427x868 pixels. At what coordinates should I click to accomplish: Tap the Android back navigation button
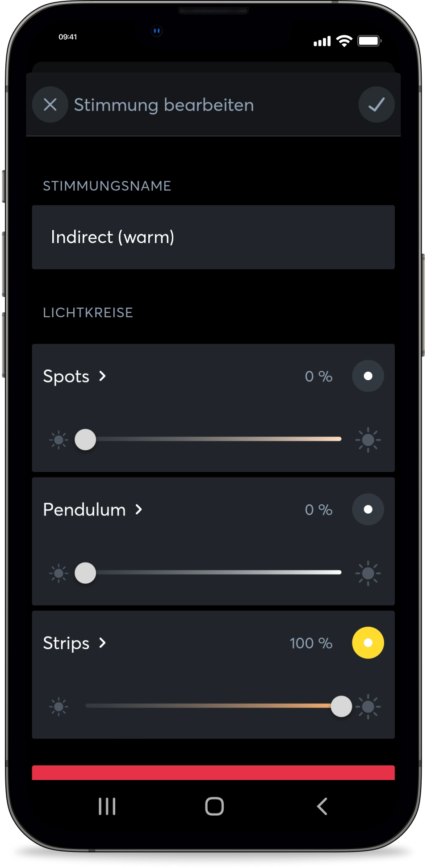(x=322, y=806)
